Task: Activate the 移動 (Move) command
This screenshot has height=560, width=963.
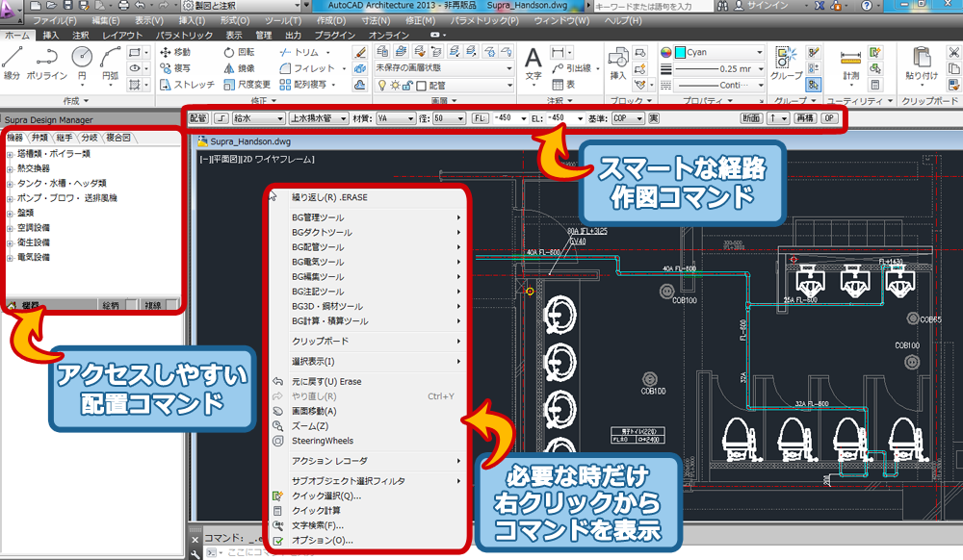Action: (x=175, y=52)
